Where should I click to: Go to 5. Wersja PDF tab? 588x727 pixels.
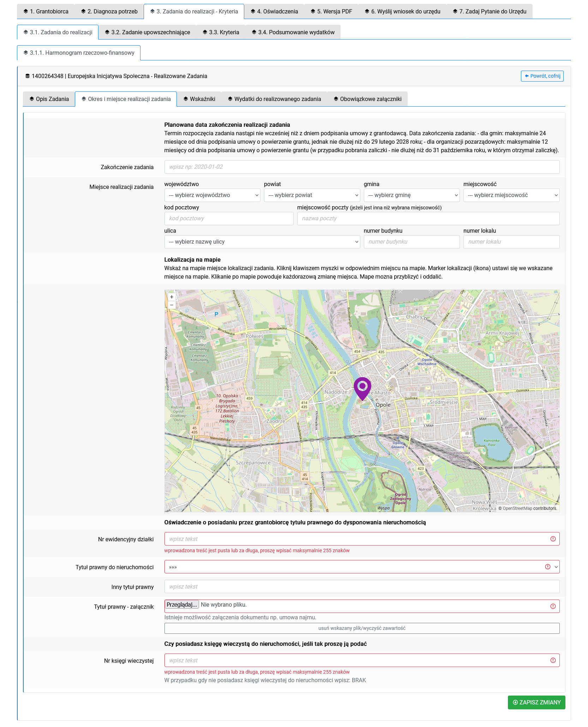click(x=331, y=11)
